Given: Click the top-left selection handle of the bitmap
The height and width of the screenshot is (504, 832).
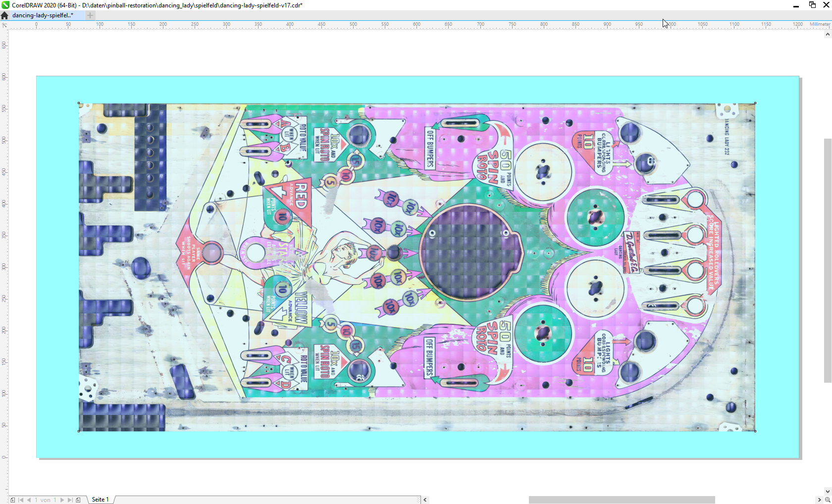Looking at the screenshot, I should [79, 103].
